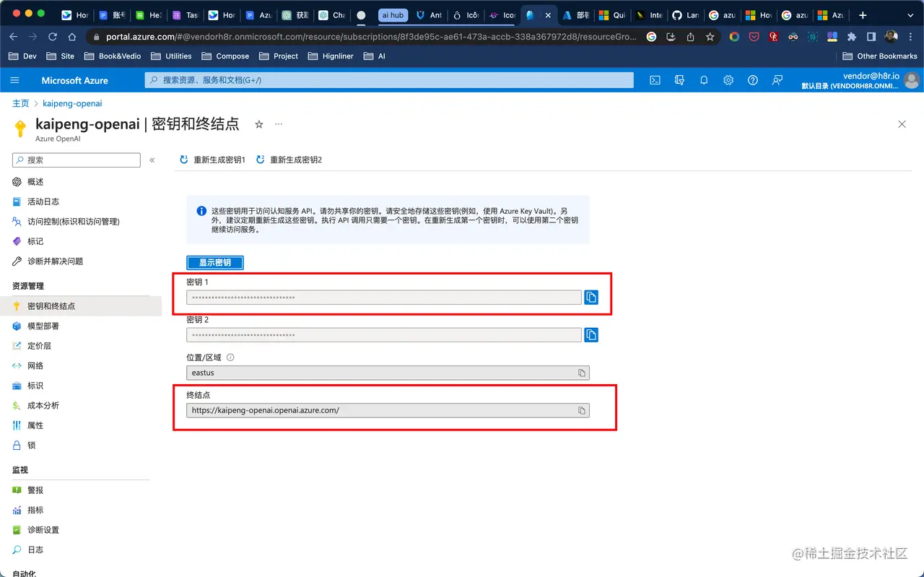This screenshot has width=924, height=577.
Task: Open Cloud Shell from the top bar
Action: tap(655, 80)
